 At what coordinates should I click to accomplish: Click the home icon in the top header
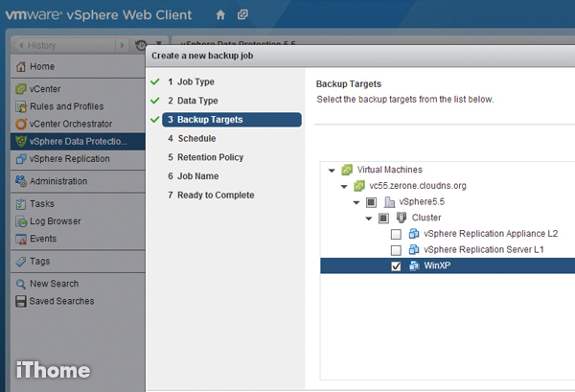(220, 15)
